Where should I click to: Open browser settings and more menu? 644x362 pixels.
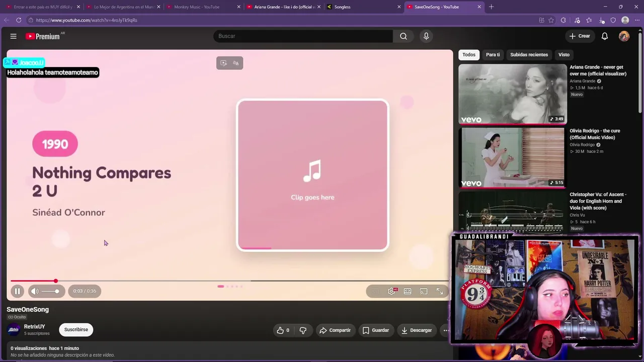click(638, 20)
